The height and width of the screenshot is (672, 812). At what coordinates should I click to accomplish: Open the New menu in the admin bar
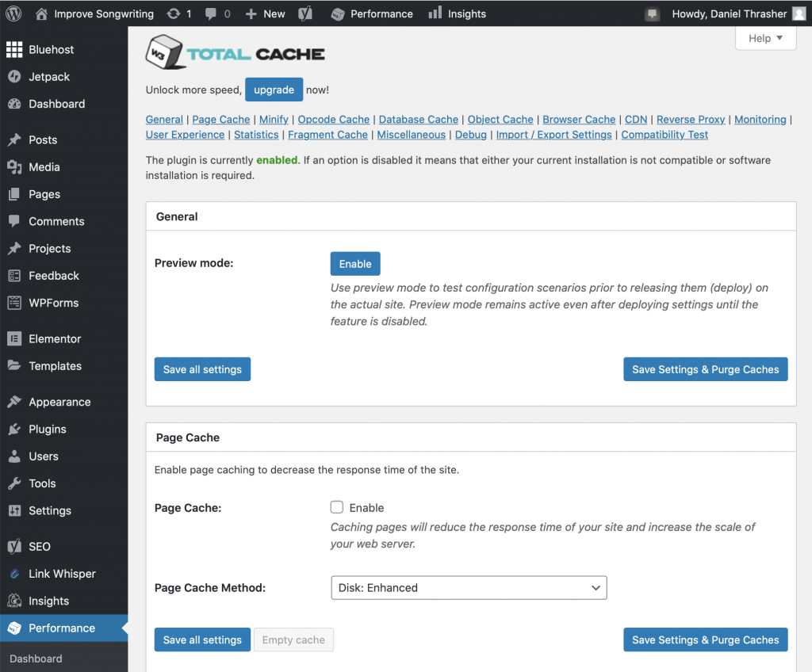pos(265,13)
